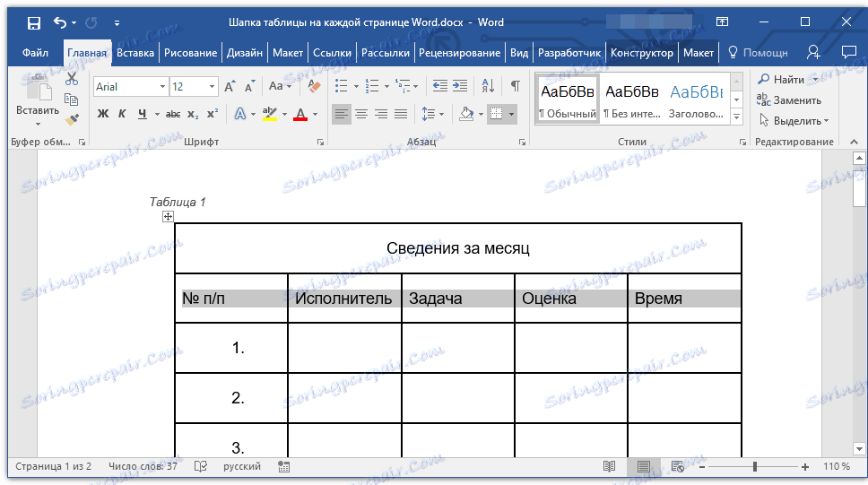Image resolution: width=868 pixels, height=485 pixels.
Task: Save the document with the floppy disk icon
Action: click(x=34, y=22)
